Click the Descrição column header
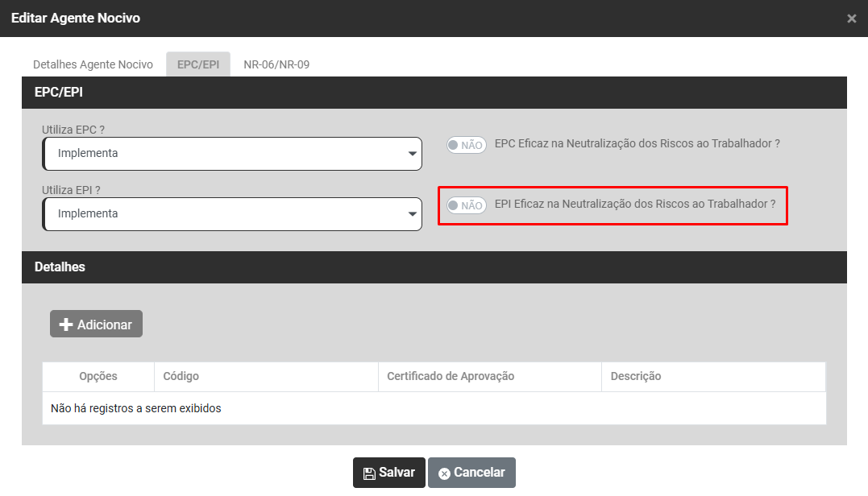This screenshot has width=868, height=496. 713,377
